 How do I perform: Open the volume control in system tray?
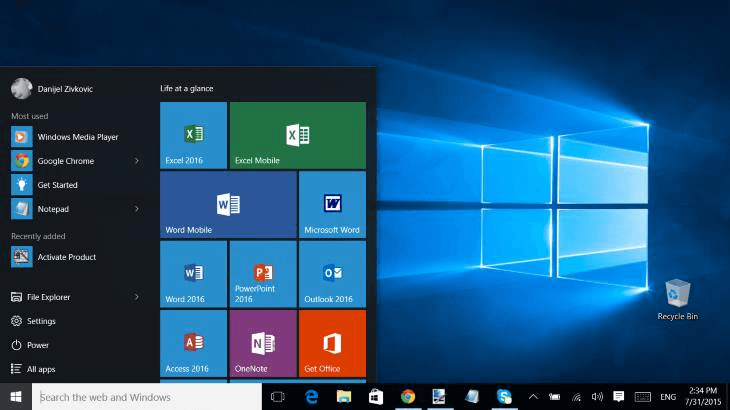coord(597,397)
